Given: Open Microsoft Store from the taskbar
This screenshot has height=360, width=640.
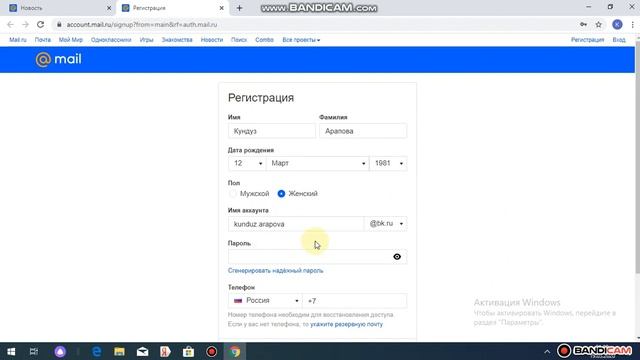Looking at the screenshot, I should pos(188,351).
